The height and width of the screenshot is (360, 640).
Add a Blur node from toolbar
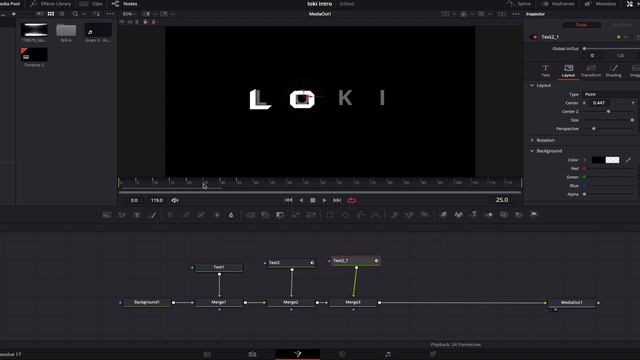click(x=231, y=215)
